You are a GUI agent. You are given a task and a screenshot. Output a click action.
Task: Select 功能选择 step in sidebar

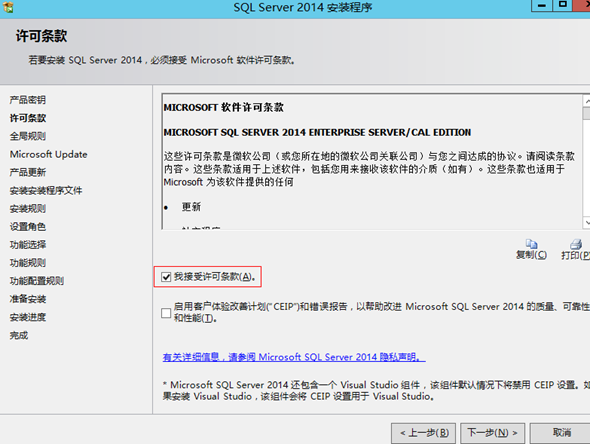click(x=28, y=245)
